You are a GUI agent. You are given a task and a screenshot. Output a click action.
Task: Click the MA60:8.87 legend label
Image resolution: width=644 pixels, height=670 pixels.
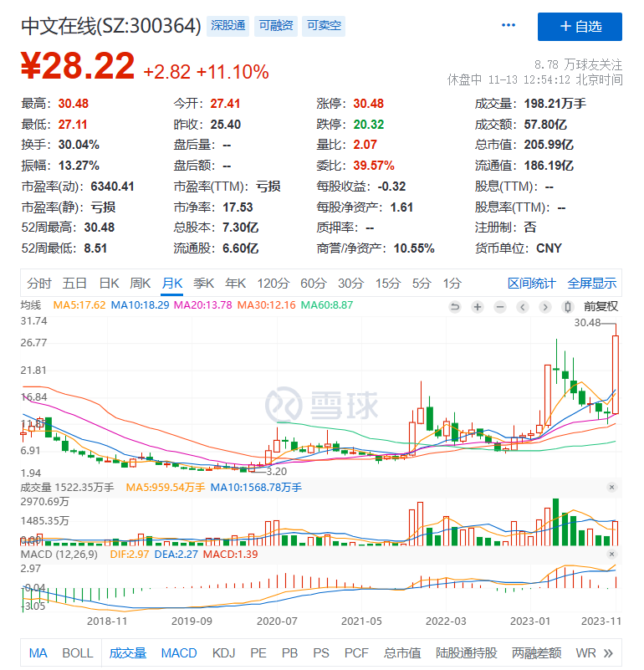click(327, 305)
